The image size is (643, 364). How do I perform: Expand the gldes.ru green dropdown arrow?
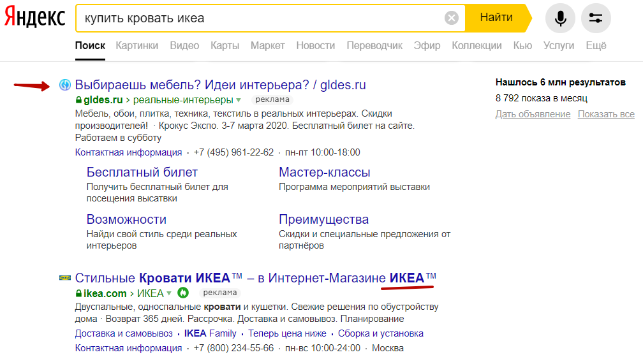[239, 100]
